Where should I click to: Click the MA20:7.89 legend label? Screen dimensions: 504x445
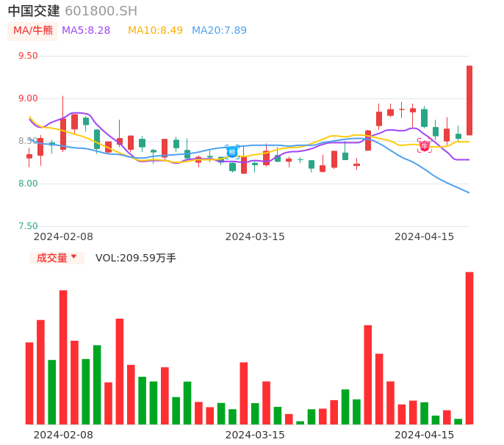point(219,31)
